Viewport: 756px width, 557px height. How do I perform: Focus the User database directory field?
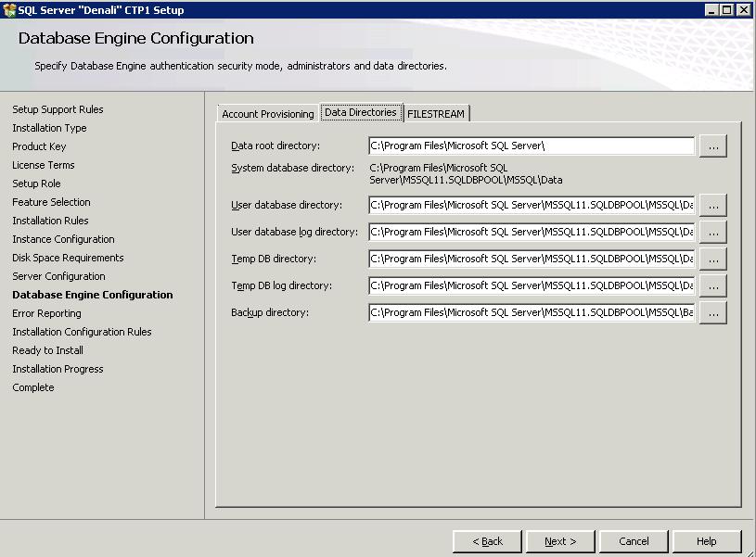531,205
